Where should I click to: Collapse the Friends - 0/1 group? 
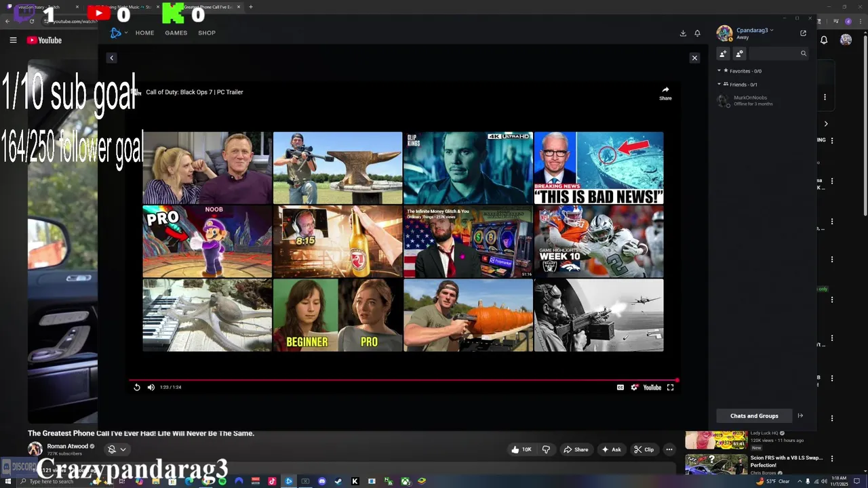pyautogui.click(x=719, y=84)
